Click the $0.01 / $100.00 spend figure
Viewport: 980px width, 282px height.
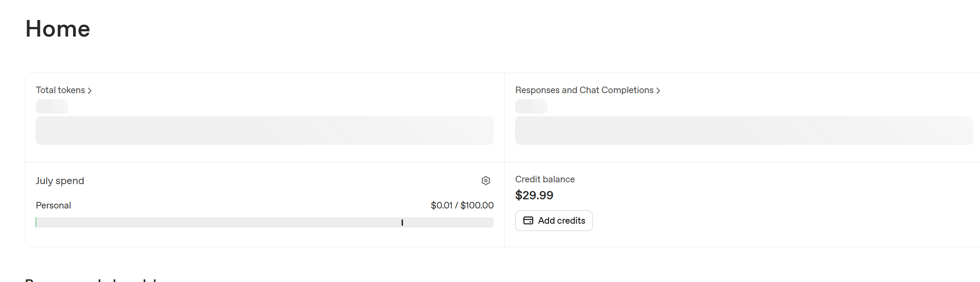462,205
